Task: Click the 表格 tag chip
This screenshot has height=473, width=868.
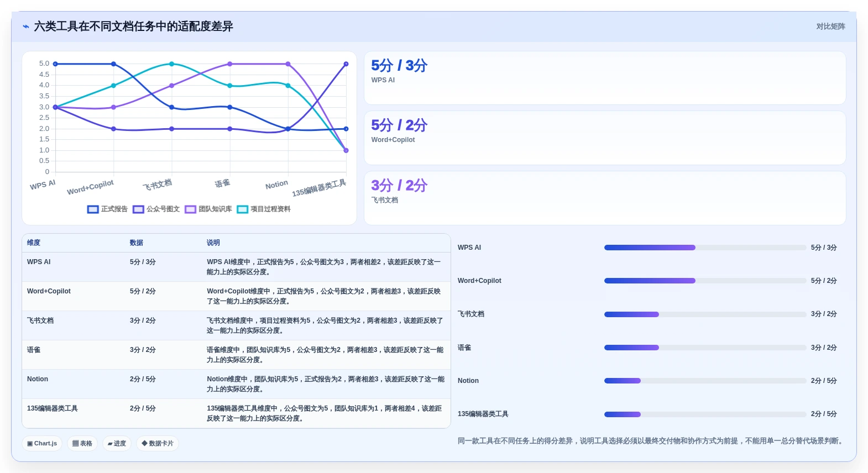Action: click(82, 444)
